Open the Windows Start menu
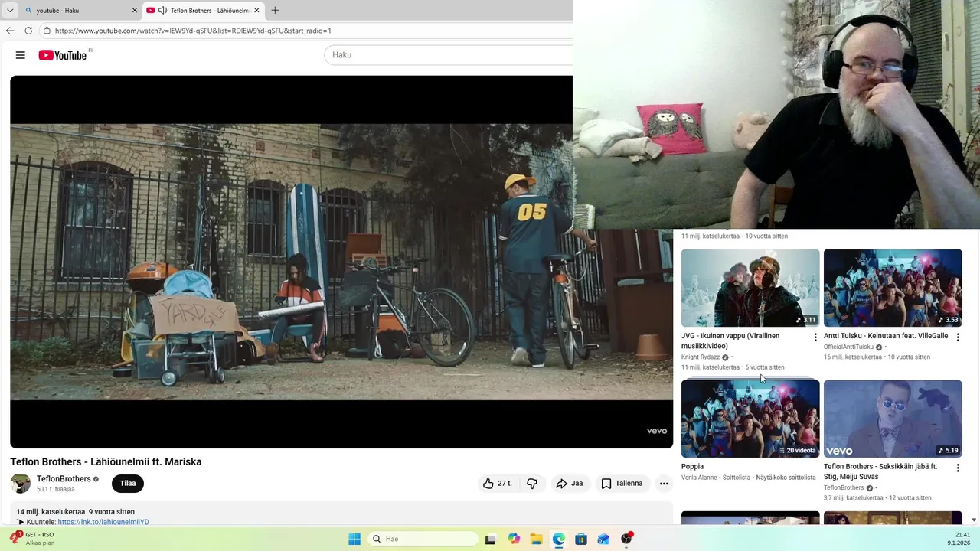This screenshot has width=980, height=551. [354, 539]
